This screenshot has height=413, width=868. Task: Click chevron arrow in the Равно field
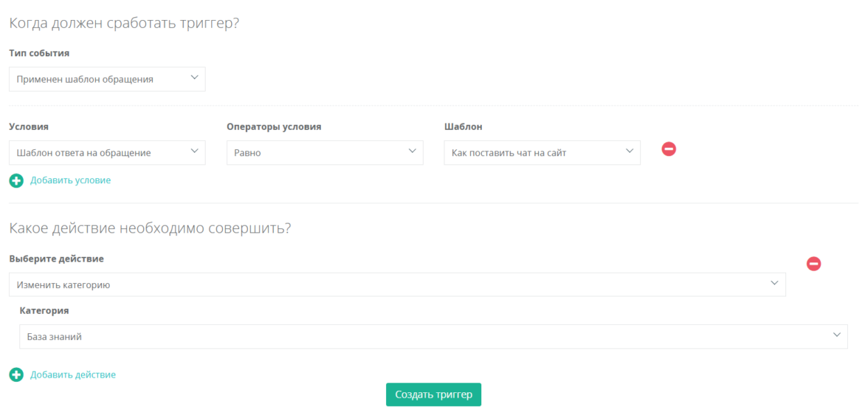coord(412,151)
